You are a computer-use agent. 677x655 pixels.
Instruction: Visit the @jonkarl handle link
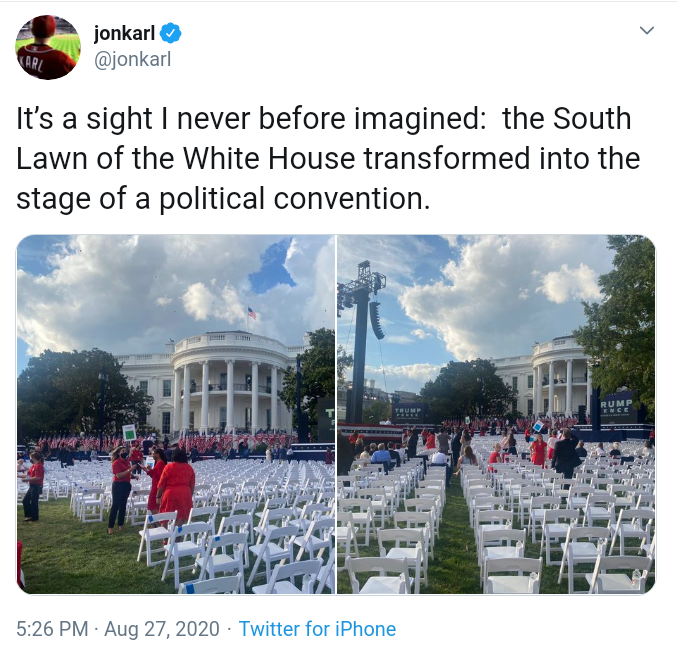pos(133,59)
